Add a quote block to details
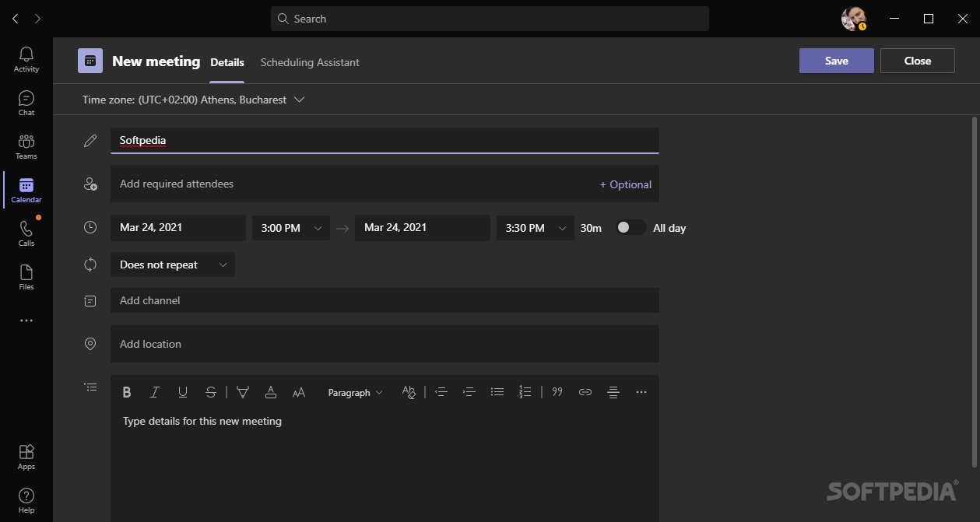Screen dimensions: 980x522 tap(557, 392)
